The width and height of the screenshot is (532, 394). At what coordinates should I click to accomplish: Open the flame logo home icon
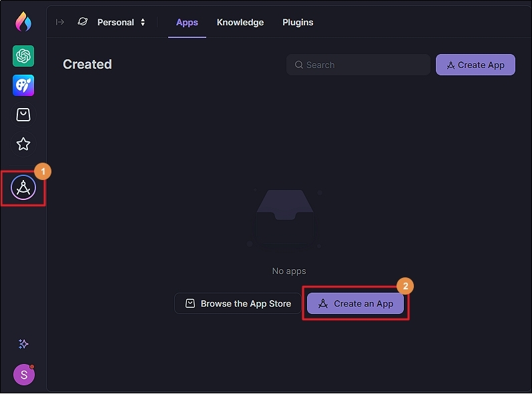pyautogui.click(x=23, y=21)
